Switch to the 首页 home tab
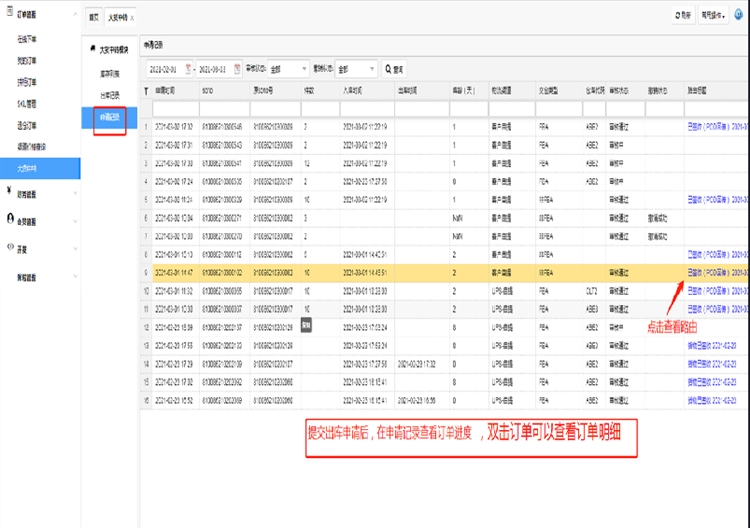 (x=94, y=18)
